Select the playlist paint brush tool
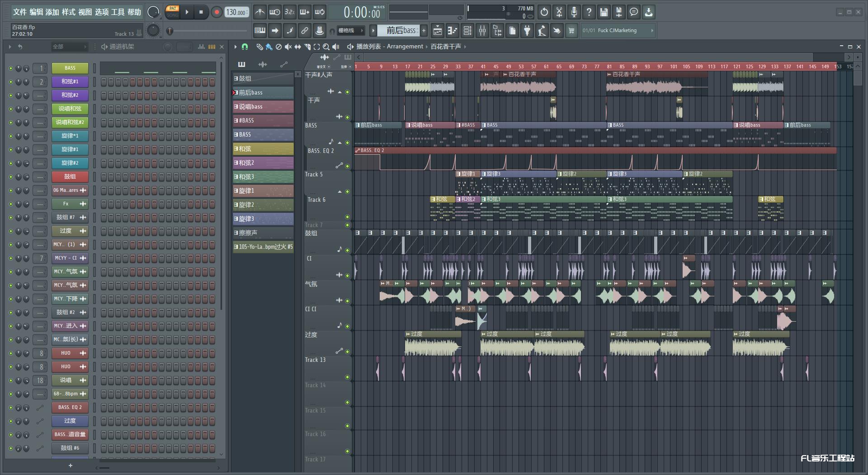Image resolution: width=868 pixels, height=475 pixels. pos(269,47)
